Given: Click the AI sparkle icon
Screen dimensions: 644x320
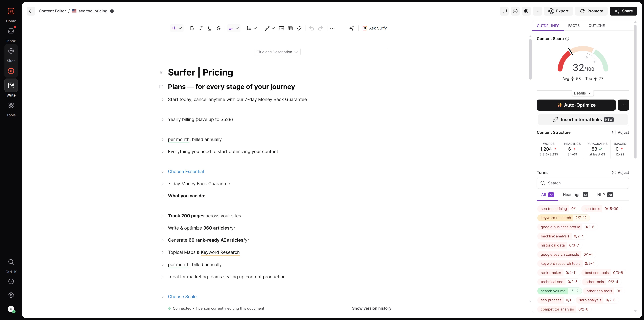Looking at the screenshot, I should [x=351, y=28].
